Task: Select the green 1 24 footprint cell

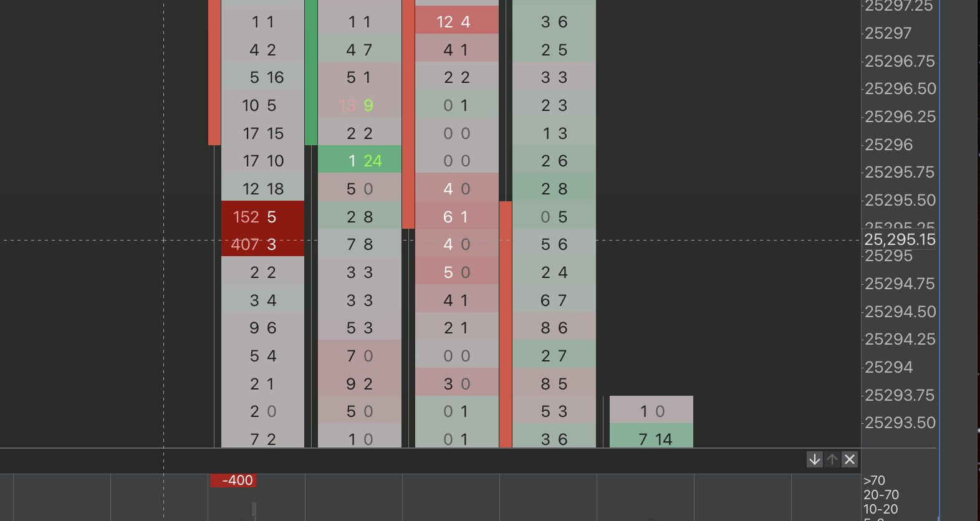Action: tap(360, 161)
